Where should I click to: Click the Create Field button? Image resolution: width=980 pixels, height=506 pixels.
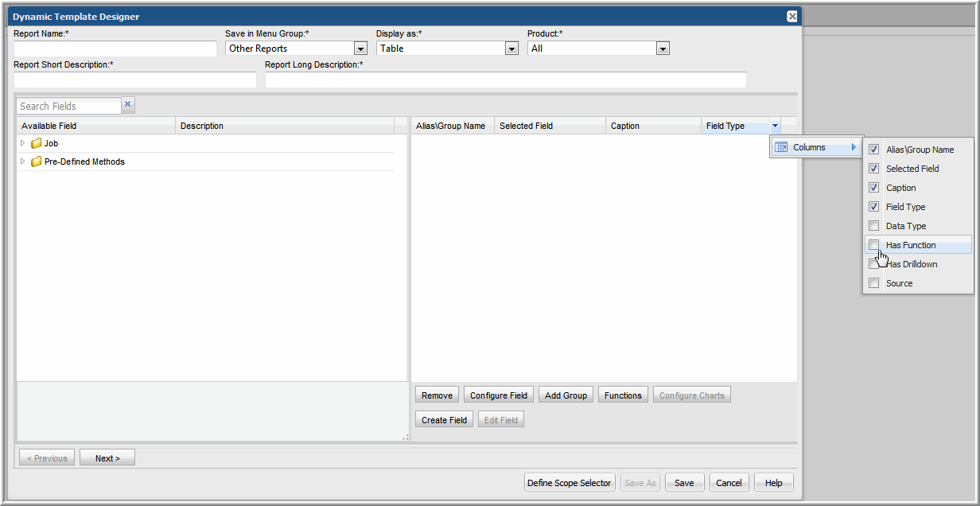(x=445, y=419)
